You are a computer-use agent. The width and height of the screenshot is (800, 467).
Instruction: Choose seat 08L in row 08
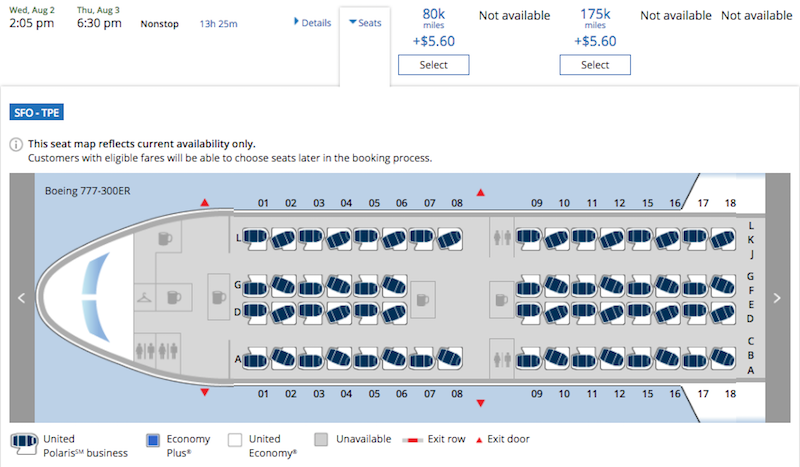point(449,238)
